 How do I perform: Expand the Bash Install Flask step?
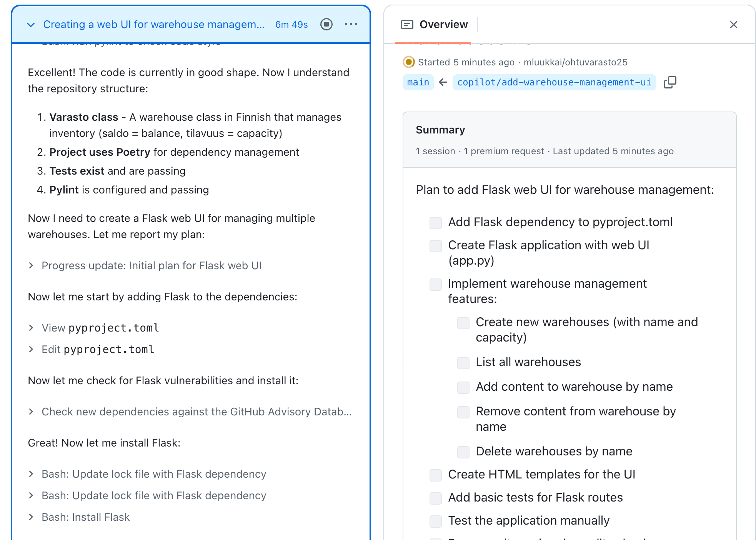click(31, 517)
